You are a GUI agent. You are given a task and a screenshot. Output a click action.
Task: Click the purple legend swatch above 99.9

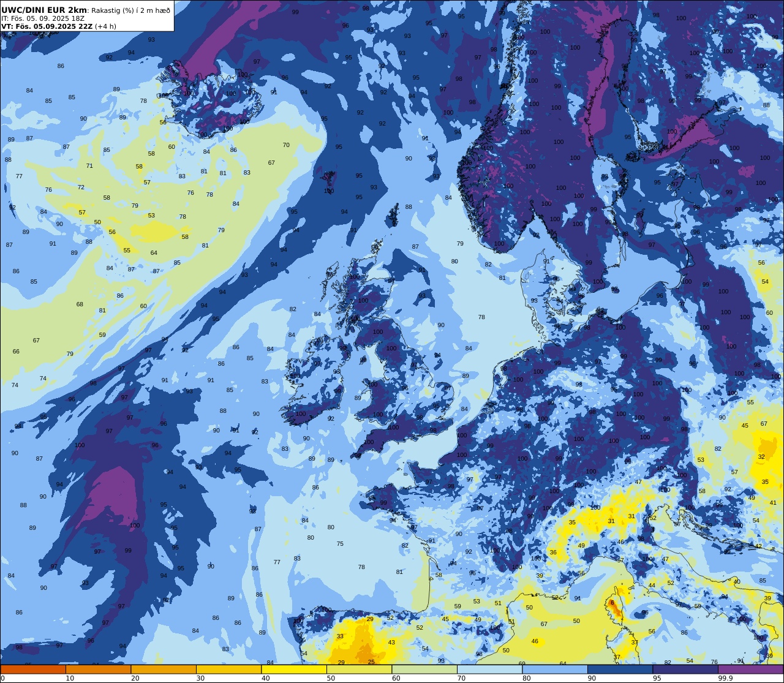coord(750,669)
